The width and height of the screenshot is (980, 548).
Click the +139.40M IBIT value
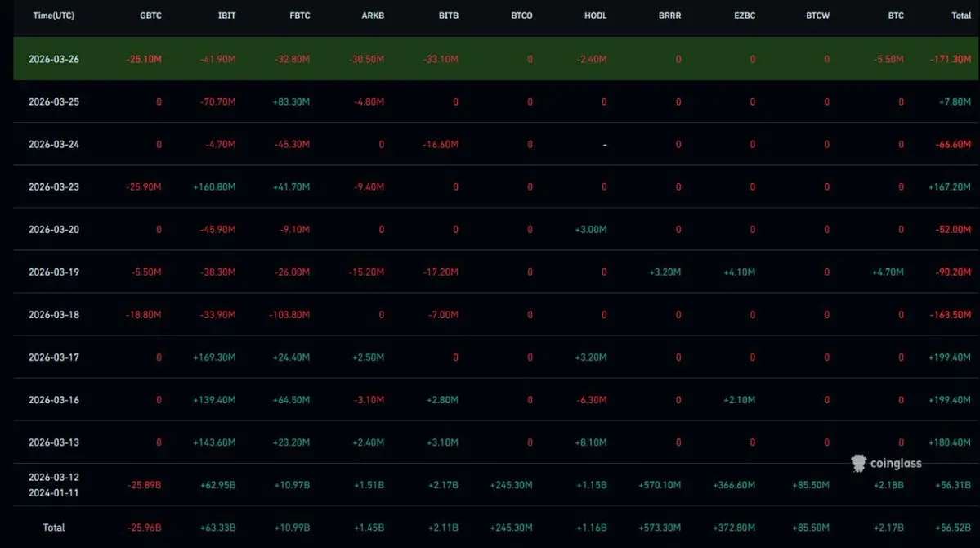pos(214,400)
